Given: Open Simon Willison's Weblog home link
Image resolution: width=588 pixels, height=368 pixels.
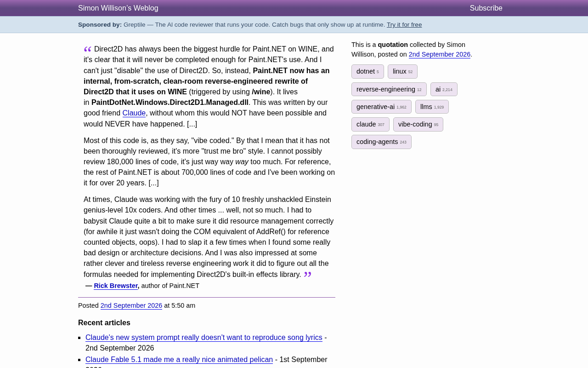Looking at the screenshot, I should coord(118,8).
